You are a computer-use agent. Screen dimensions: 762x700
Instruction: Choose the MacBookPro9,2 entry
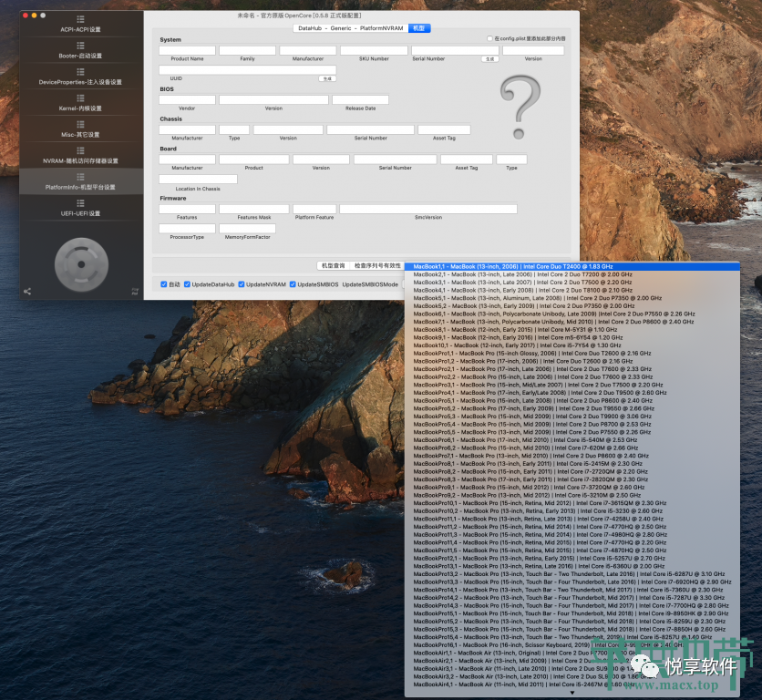[572, 495]
